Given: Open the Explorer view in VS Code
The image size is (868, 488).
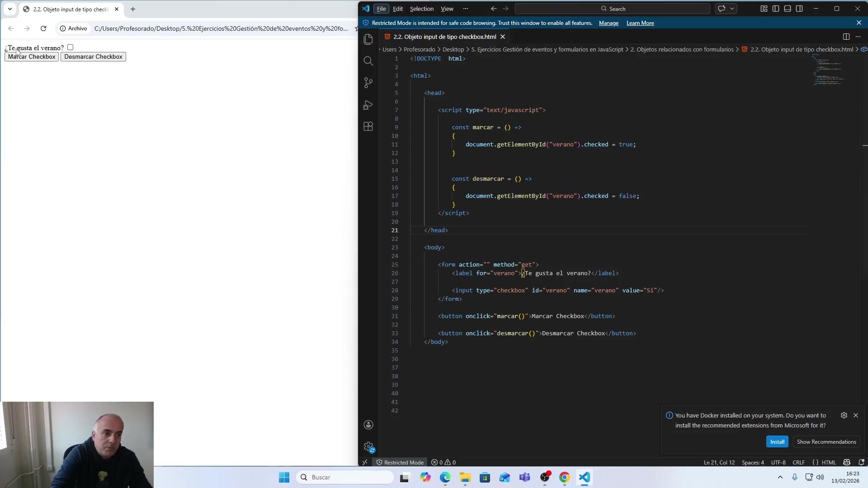Looking at the screenshot, I should point(368,39).
